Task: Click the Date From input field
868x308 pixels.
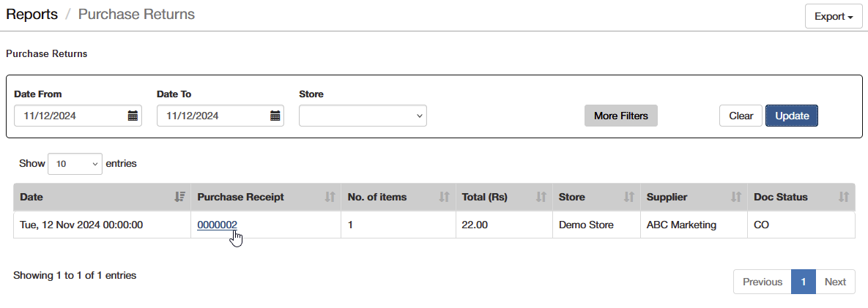Action: click(78, 116)
